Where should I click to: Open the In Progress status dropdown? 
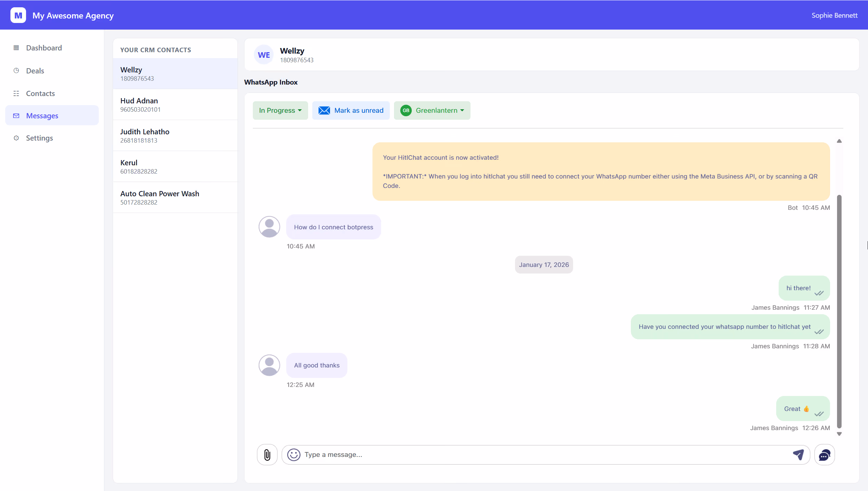[280, 110]
